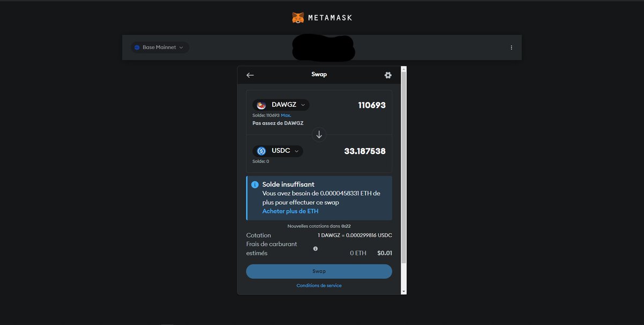The height and width of the screenshot is (325, 644).
Task: Click the Swap button
Action: [x=319, y=271]
